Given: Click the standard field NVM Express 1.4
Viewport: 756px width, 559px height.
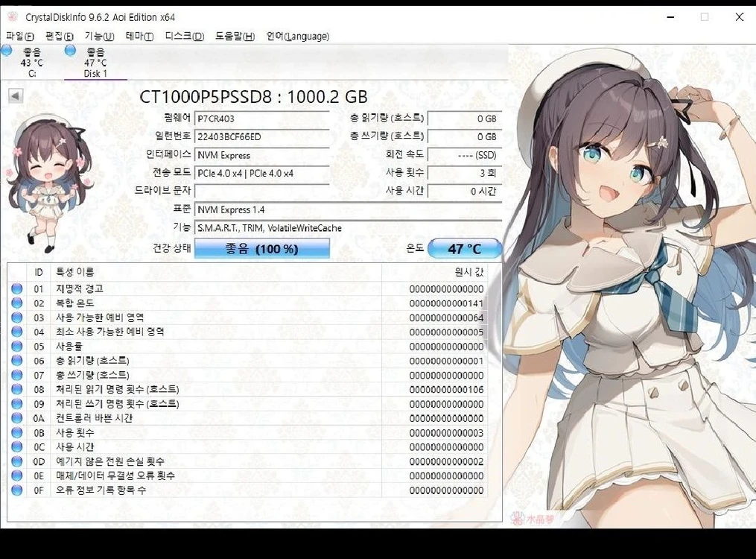Looking at the screenshot, I should coord(348,209).
